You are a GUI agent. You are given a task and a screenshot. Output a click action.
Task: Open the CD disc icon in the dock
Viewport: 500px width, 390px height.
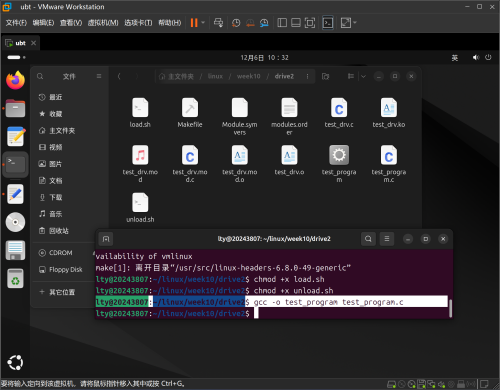click(15, 222)
